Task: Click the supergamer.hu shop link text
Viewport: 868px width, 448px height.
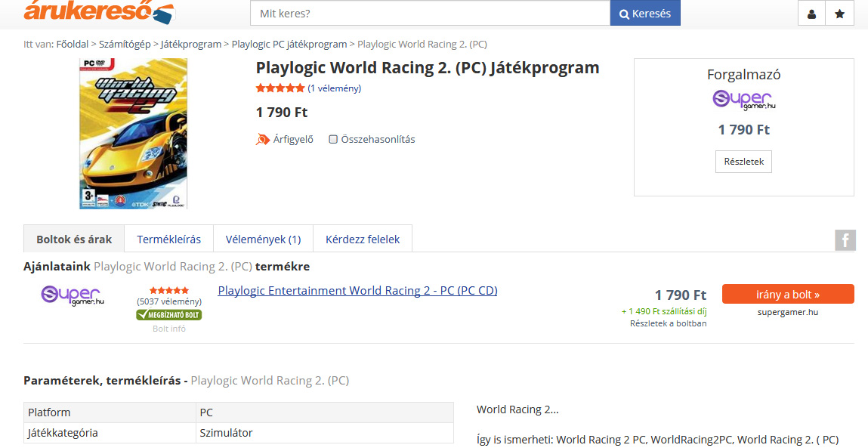Action: tap(788, 312)
